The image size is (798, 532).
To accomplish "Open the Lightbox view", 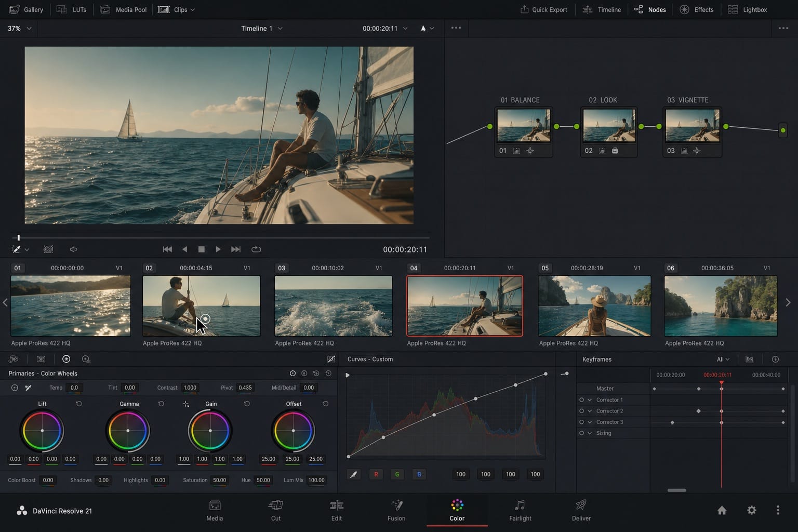I will pyautogui.click(x=748, y=9).
